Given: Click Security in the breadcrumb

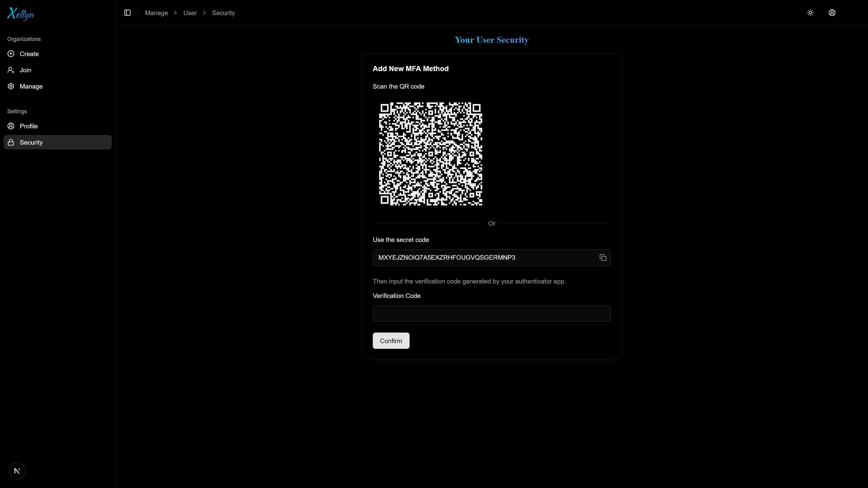Looking at the screenshot, I should click(223, 13).
